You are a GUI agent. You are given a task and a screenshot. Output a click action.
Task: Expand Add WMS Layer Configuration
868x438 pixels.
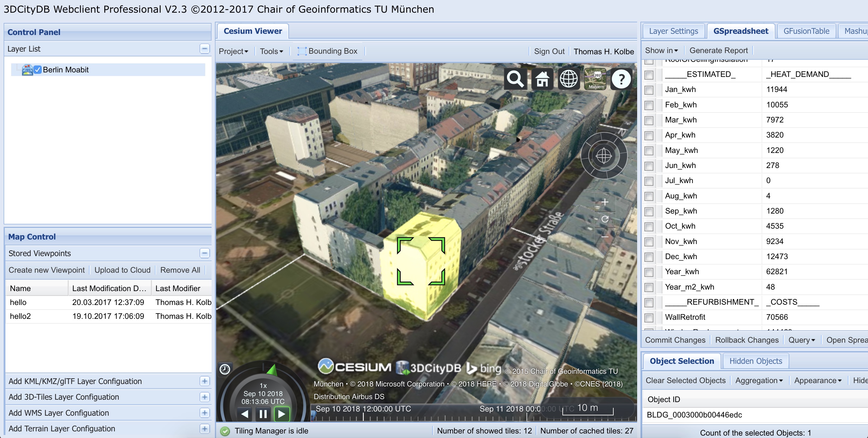point(205,413)
